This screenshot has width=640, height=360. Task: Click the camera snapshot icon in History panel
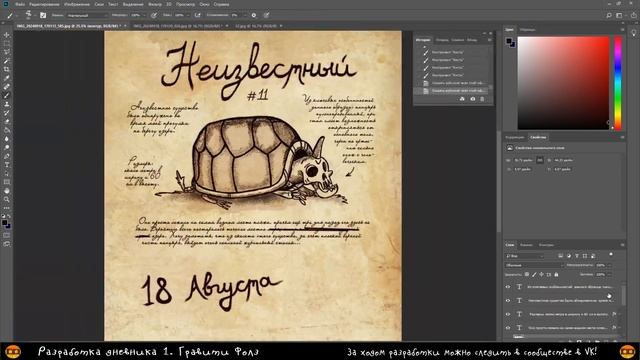point(472,99)
